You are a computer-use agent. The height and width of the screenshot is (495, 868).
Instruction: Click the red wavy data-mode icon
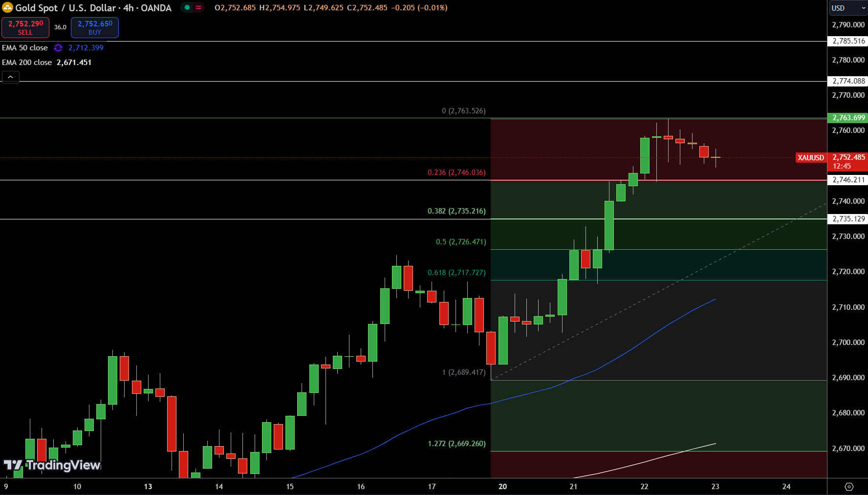[x=198, y=7]
